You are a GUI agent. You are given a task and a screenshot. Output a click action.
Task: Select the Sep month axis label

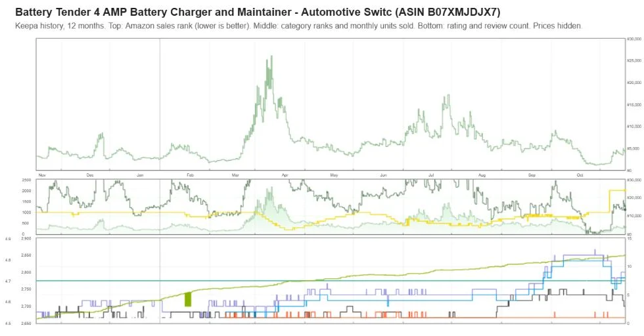tap(532, 175)
